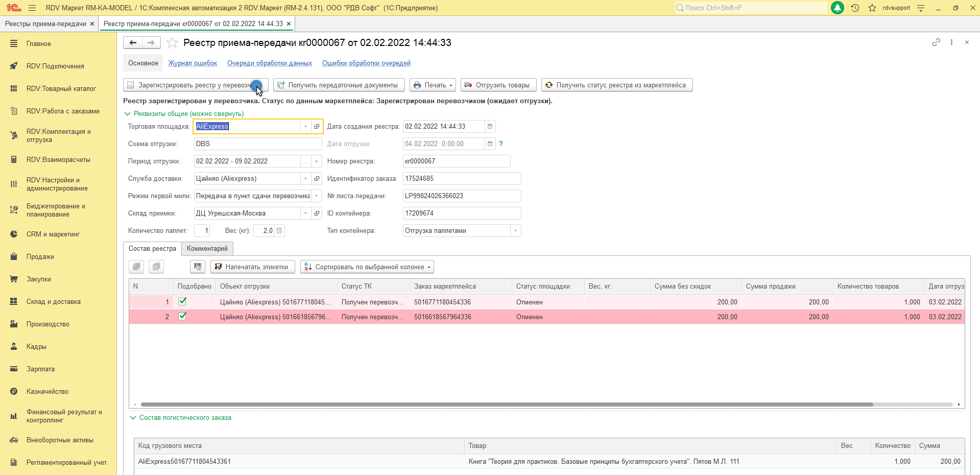Open the Печать dropdown menu

[x=433, y=85]
